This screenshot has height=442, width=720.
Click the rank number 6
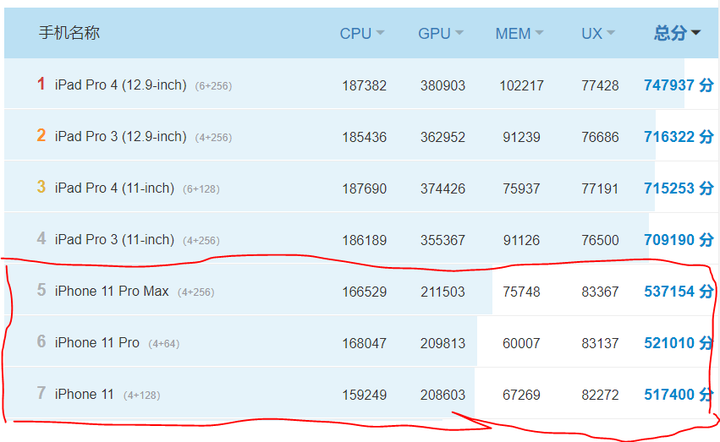tap(41, 341)
